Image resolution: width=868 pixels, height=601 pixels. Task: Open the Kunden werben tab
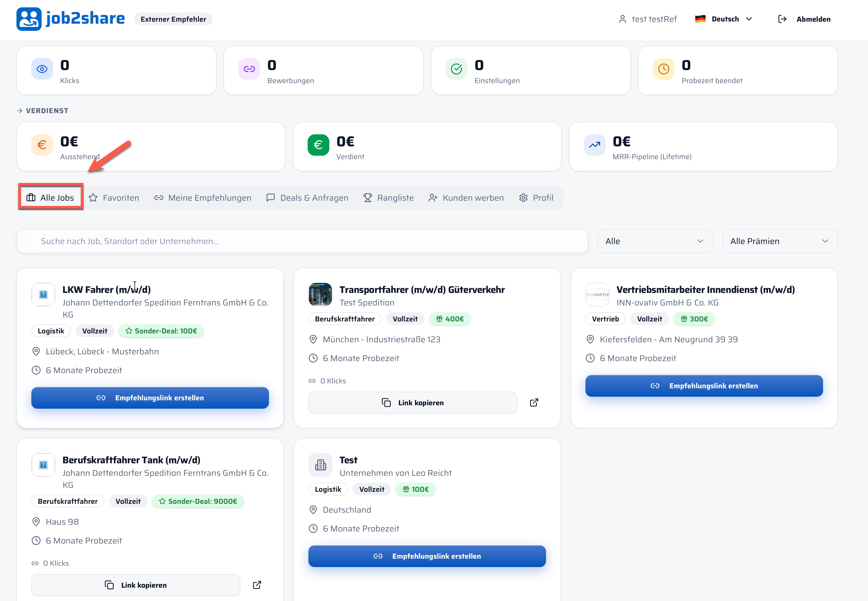pos(466,198)
